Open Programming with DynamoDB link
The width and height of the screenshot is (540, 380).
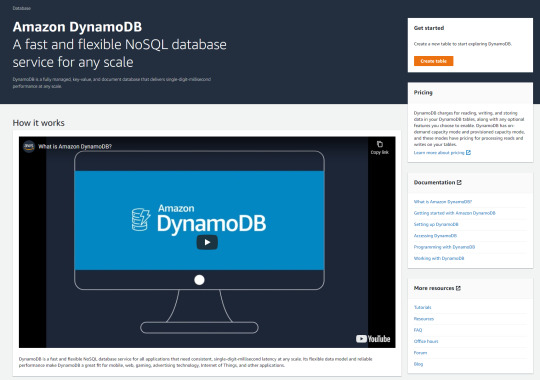click(x=444, y=247)
